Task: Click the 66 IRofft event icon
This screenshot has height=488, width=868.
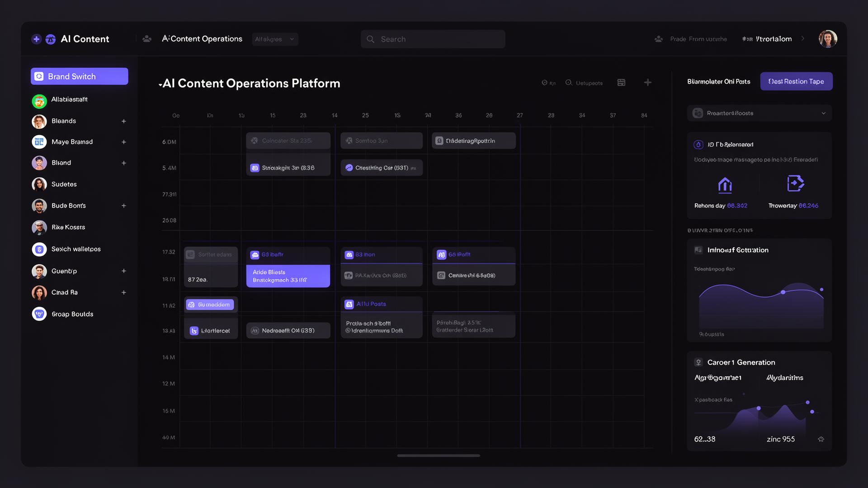Action: tap(442, 255)
